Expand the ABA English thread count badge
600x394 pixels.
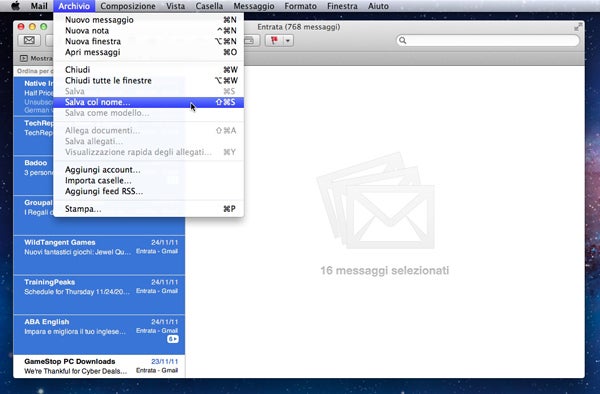[x=173, y=339]
